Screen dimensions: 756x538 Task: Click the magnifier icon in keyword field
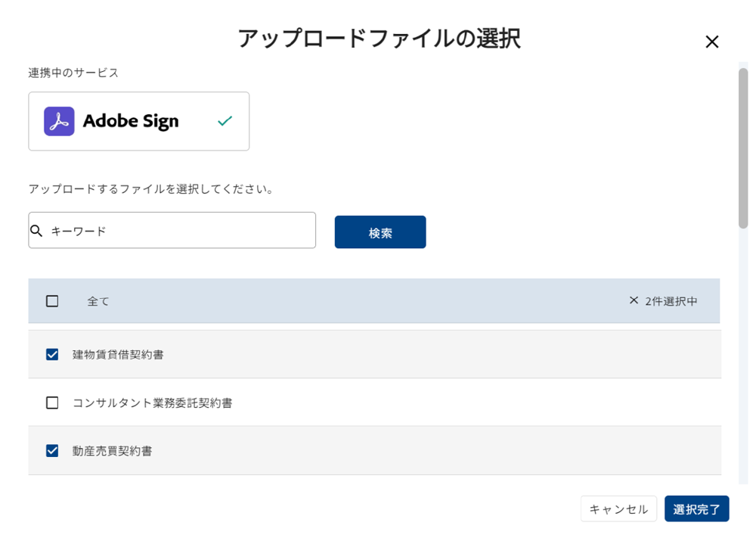36,231
